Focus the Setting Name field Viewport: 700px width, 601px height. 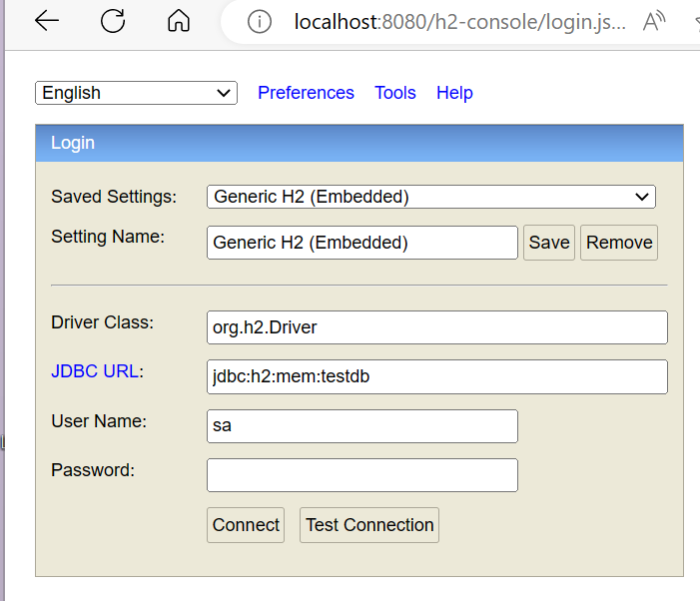(x=362, y=243)
